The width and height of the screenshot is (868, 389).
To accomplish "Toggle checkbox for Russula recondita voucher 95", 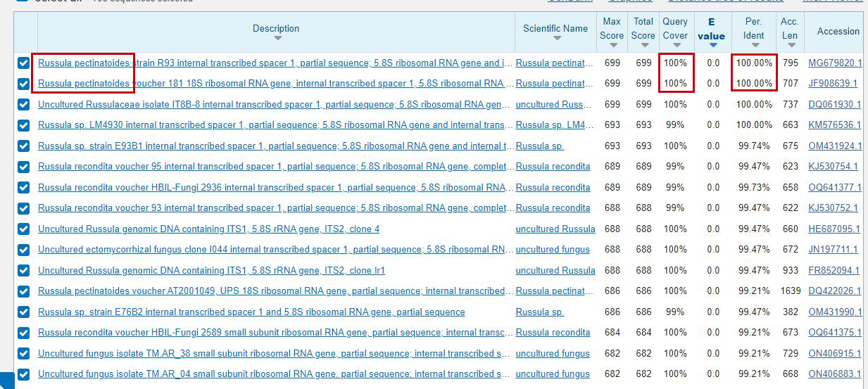I will coord(24,167).
